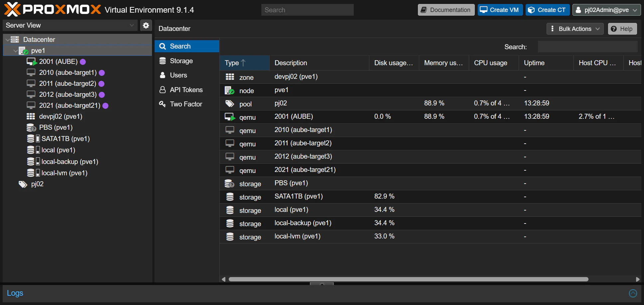
Task: Click the running VM icon for 2001 (AUBE)
Action: tap(32, 62)
